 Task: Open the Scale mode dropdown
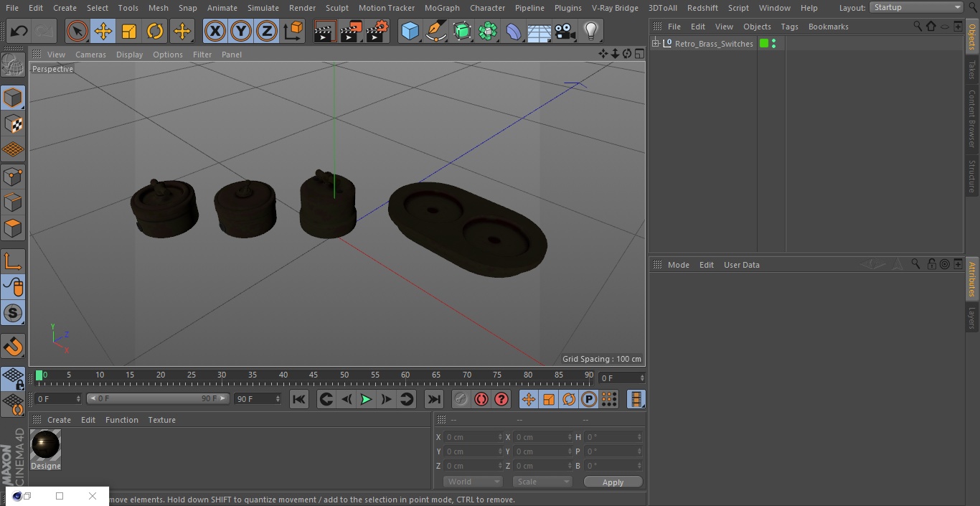[x=542, y=482]
